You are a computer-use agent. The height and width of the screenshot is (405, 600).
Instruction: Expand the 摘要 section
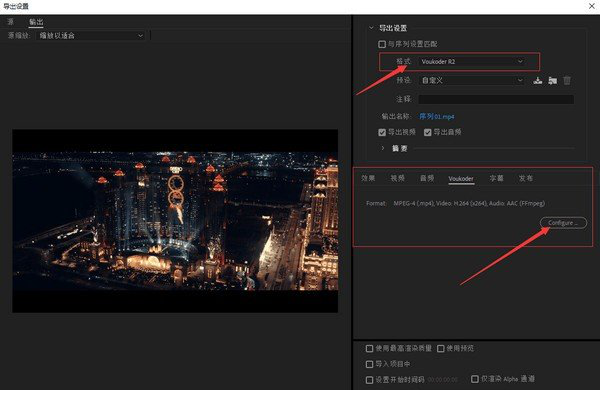[383, 148]
